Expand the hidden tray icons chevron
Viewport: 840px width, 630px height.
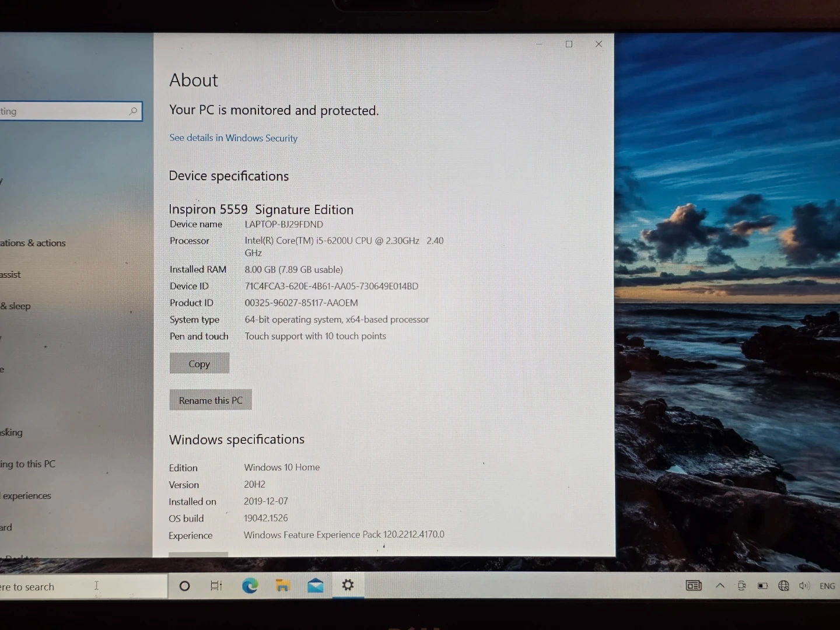[x=720, y=586]
